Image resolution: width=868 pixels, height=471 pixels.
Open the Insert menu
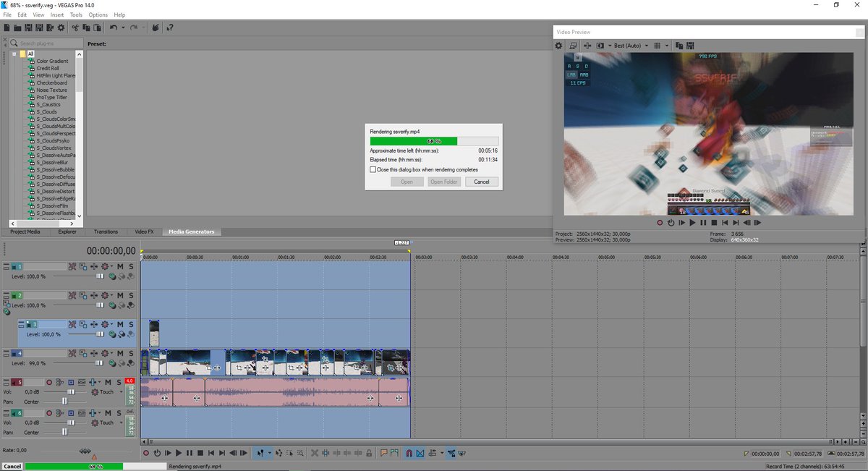(x=57, y=14)
